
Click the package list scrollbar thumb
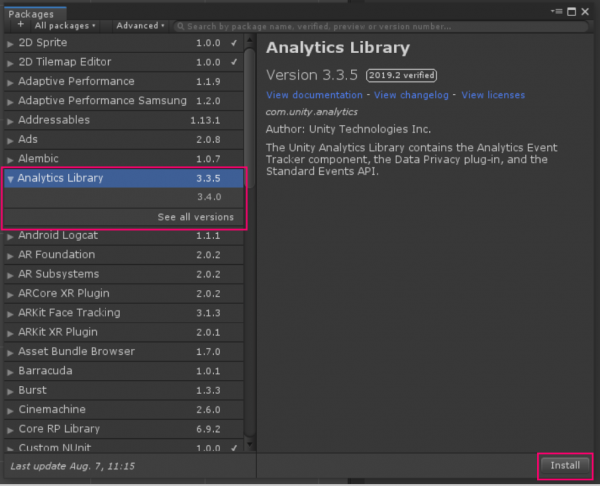[x=249, y=118]
